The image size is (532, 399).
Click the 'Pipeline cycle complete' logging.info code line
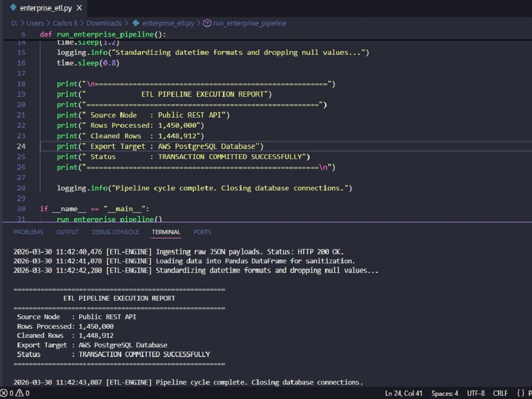click(x=204, y=188)
